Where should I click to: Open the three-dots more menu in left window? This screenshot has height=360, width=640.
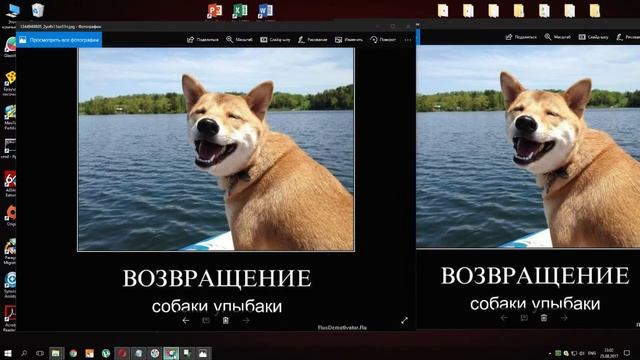(408, 40)
